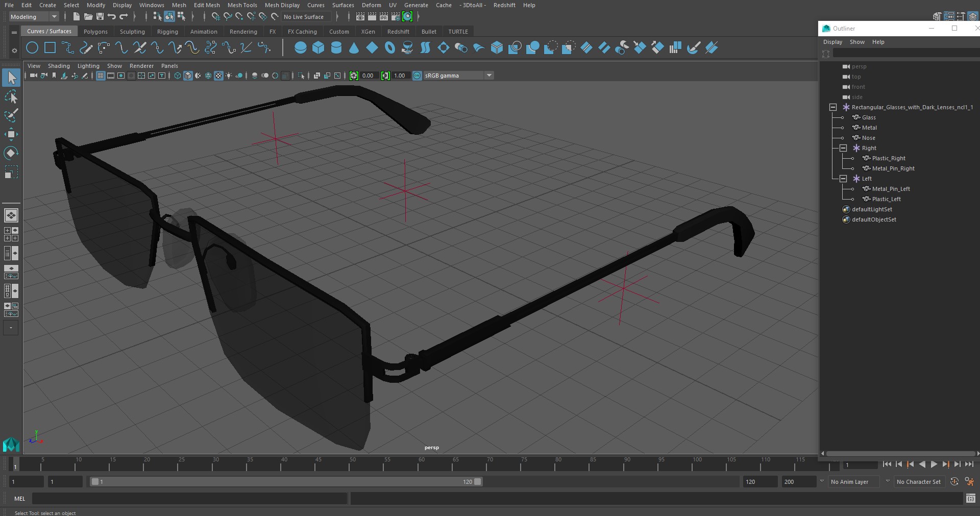
Task: Collapse the Right group in Outliner
Action: [x=843, y=148]
